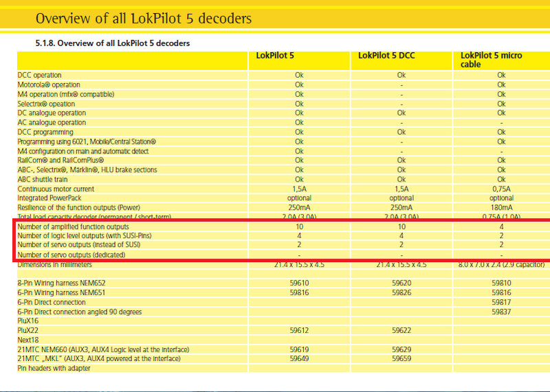This screenshot has height=392, width=550.
Task: Select '6-Pin Direct connection angled 90 degrees' label
Action: (80, 312)
